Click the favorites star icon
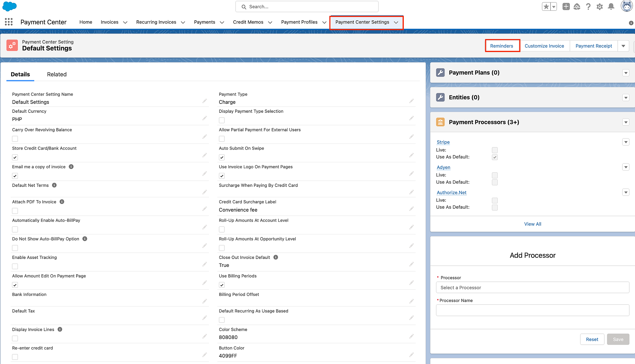Viewport: 635px width, 364px height. pyautogui.click(x=546, y=7)
